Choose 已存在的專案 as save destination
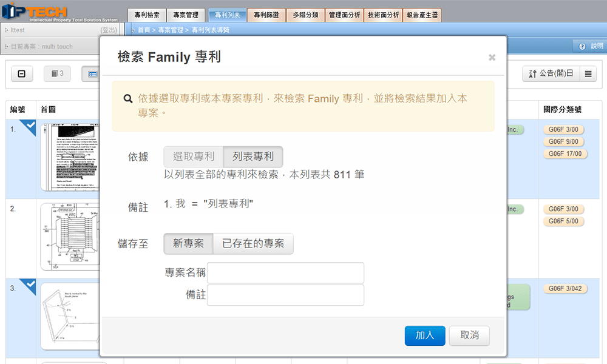Screen dimensions: 607x364 tap(253, 244)
